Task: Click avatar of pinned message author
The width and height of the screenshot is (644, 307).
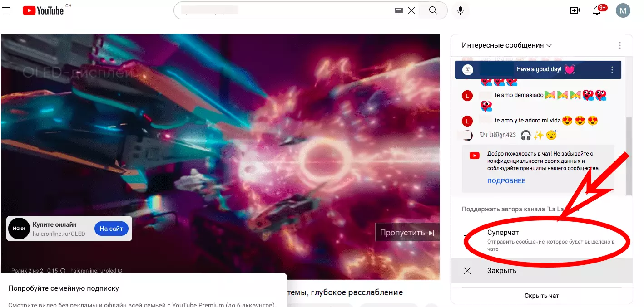Action: click(x=467, y=70)
